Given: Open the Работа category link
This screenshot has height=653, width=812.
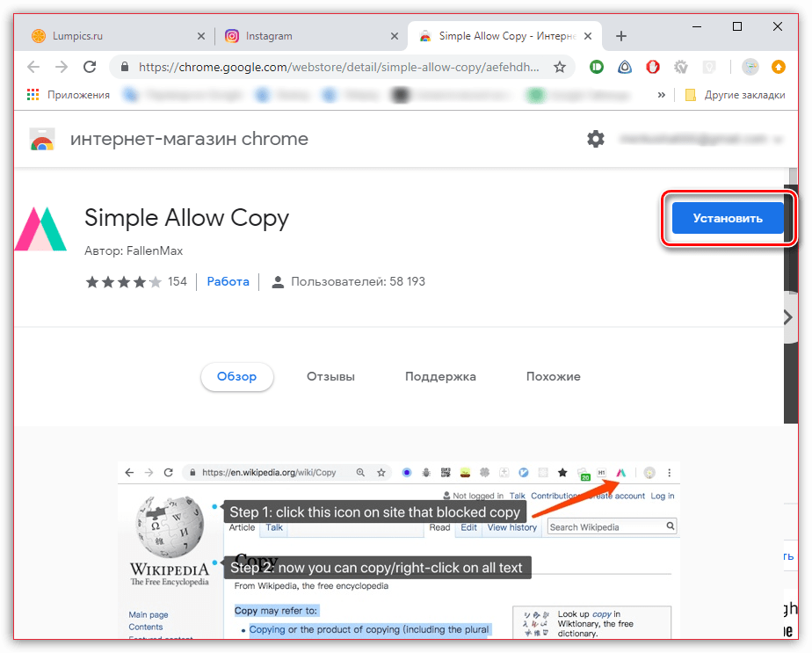Looking at the screenshot, I should pos(228,282).
